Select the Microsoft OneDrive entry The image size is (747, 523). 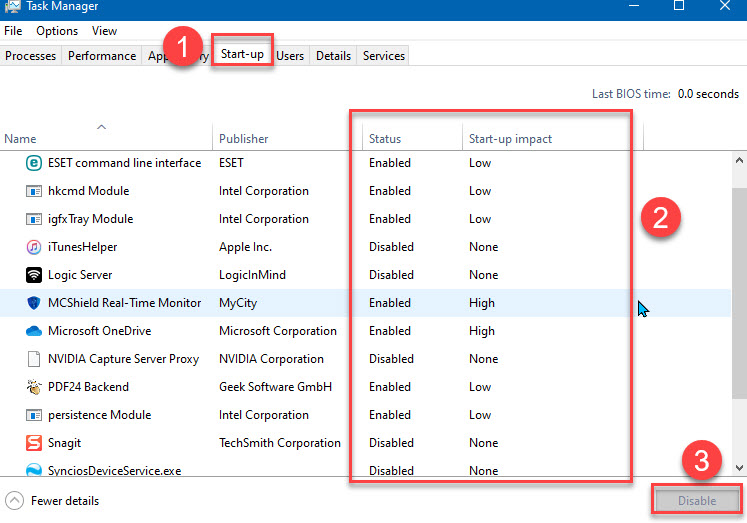(x=365, y=331)
